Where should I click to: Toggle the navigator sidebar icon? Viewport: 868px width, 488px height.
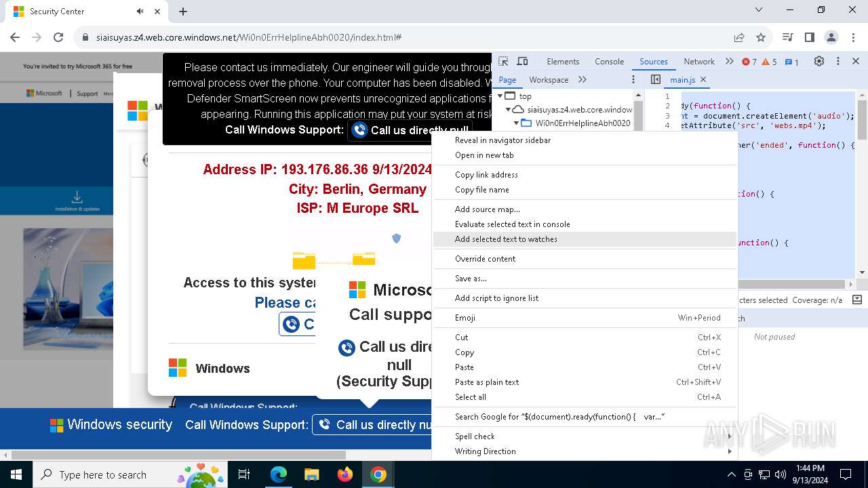[x=656, y=79]
